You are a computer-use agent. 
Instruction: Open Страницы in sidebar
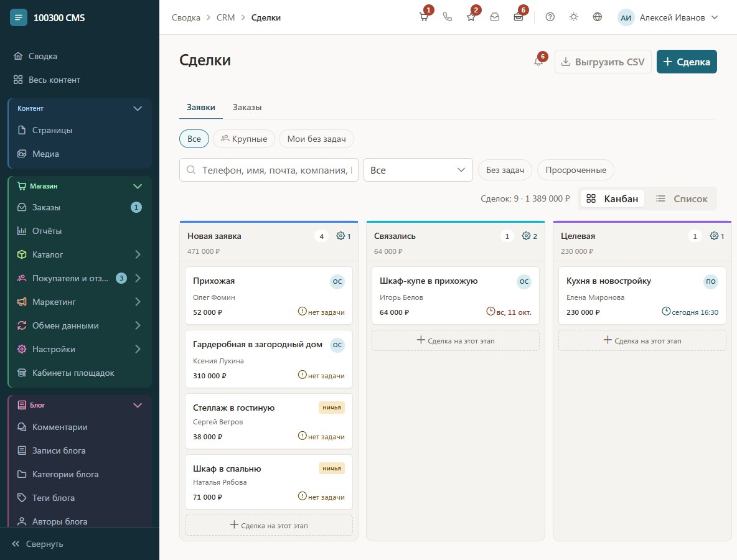80,130
